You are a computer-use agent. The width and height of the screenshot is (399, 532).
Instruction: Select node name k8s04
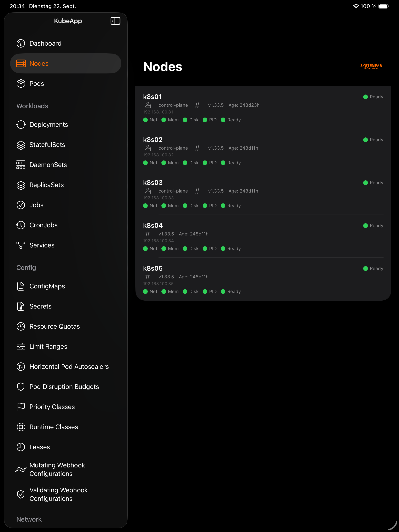pyautogui.click(x=153, y=226)
